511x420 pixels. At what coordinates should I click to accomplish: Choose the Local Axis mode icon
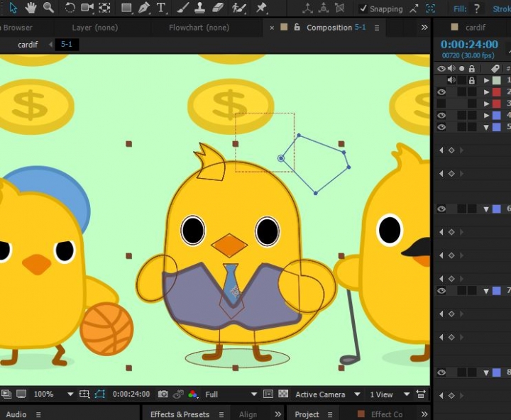point(307,9)
